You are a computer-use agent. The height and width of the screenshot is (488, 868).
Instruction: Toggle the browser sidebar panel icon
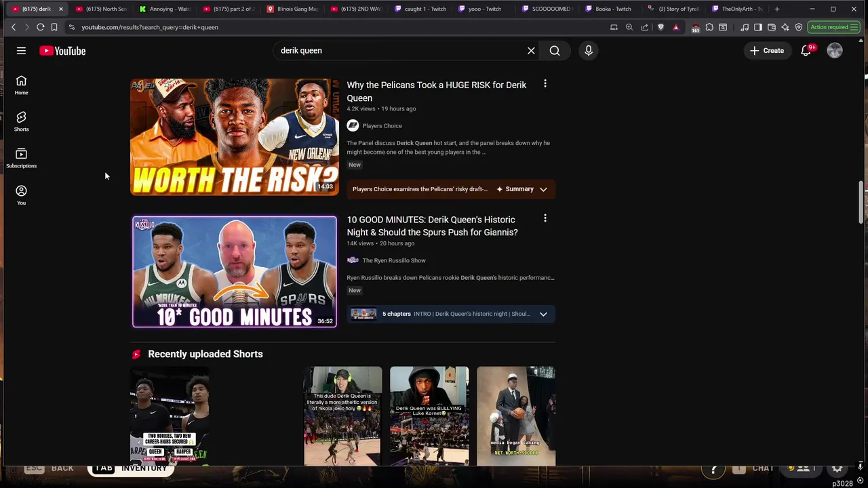coord(758,27)
